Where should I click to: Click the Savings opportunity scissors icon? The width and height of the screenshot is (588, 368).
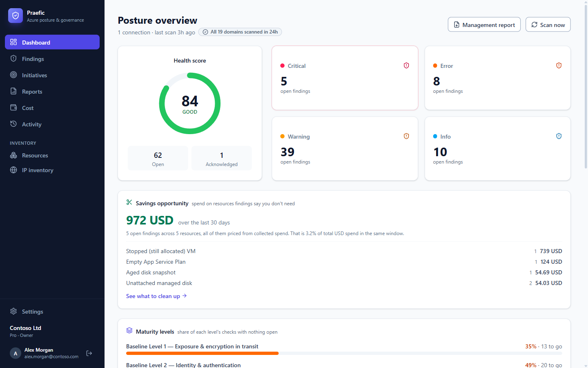(129, 202)
